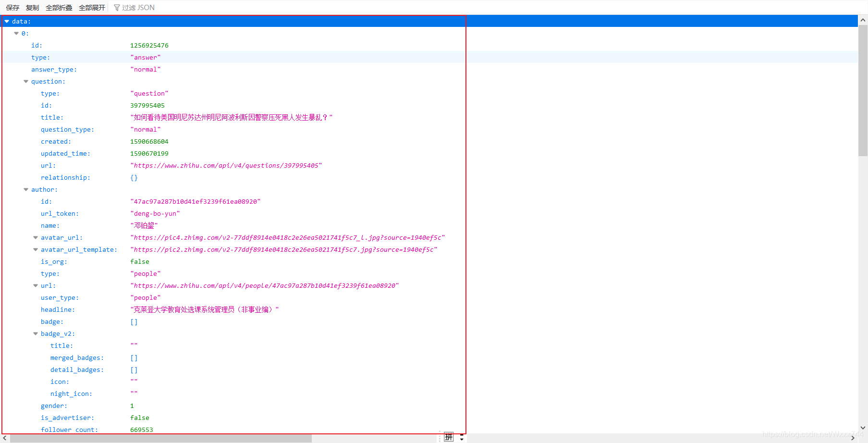Click the horizontal scrollbar right arrow
The image size is (868, 443).
[x=853, y=438]
